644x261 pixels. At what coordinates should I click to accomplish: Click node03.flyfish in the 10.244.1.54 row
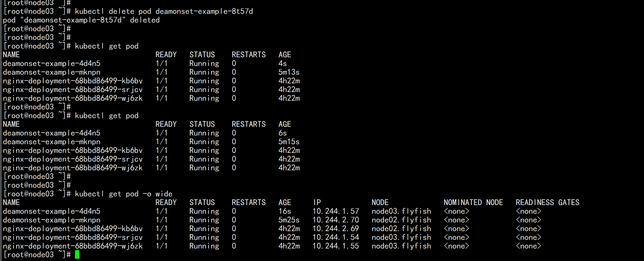[x=401, y=237]
